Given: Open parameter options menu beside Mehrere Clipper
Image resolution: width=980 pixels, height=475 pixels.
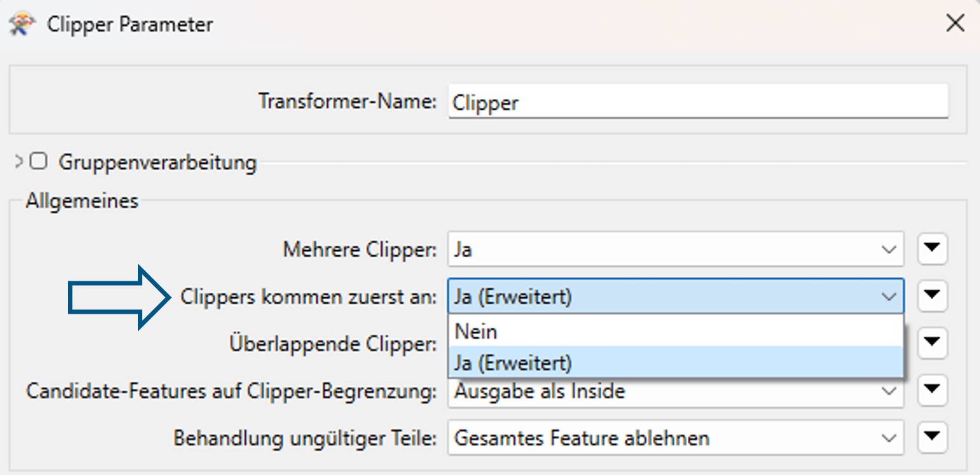Looking at the screenshot, I should tap(932, 249).
